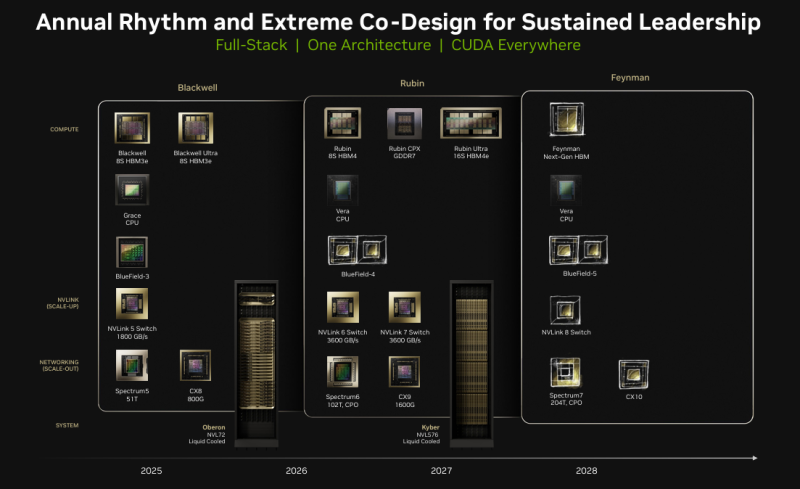
Task: Select the NVLink 6 Switch chip image
Action: tap(342, 307)
